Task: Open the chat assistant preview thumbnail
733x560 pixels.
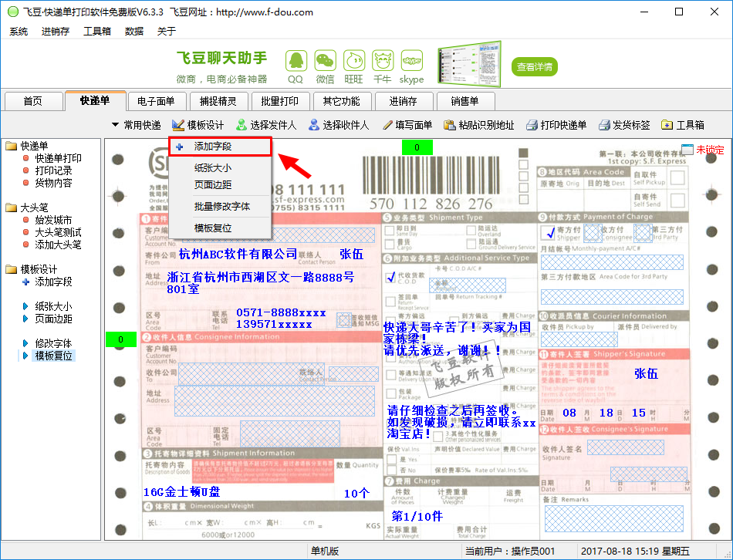Action: tap(469, 65)
